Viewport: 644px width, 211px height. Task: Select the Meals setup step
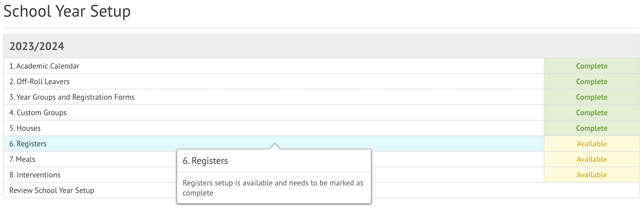[22, 159]
